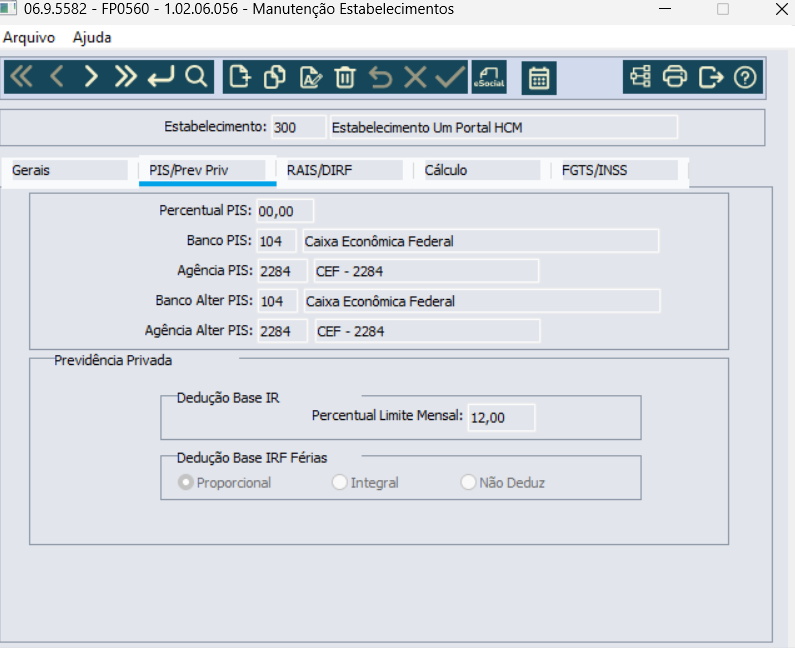795x648 pixels.
Task: Open the Ajuda menu
Action: point(92,38)
